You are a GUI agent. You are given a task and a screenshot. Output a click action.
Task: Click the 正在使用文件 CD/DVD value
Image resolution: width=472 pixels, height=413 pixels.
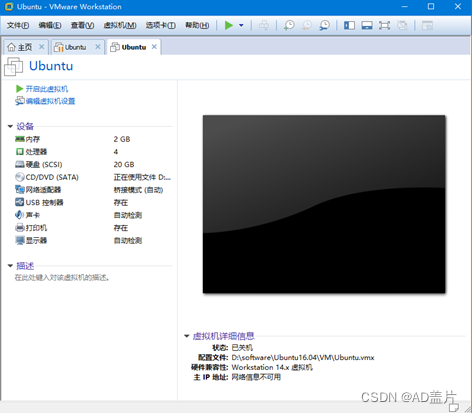click(142, 177)
